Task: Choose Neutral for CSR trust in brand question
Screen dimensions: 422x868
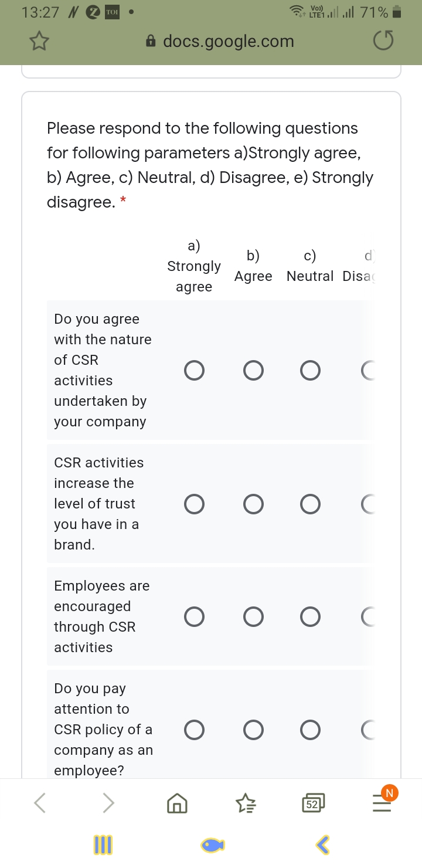Action: [310, 504]
